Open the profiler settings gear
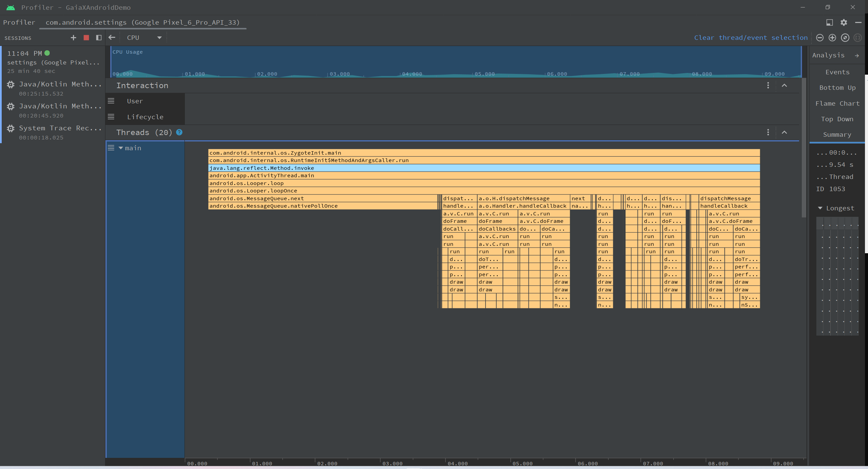 click(844, 22)
